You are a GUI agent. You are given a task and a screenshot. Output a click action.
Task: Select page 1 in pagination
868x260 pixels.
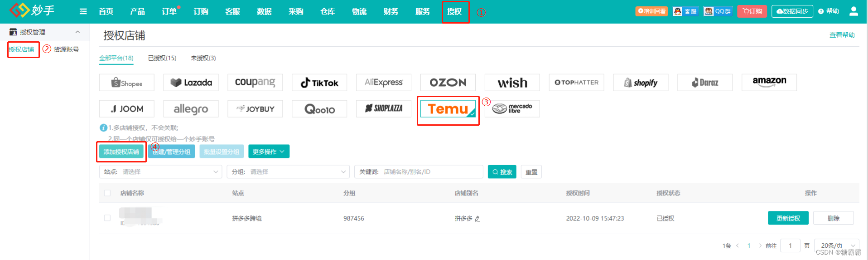(x=749, y=245)
